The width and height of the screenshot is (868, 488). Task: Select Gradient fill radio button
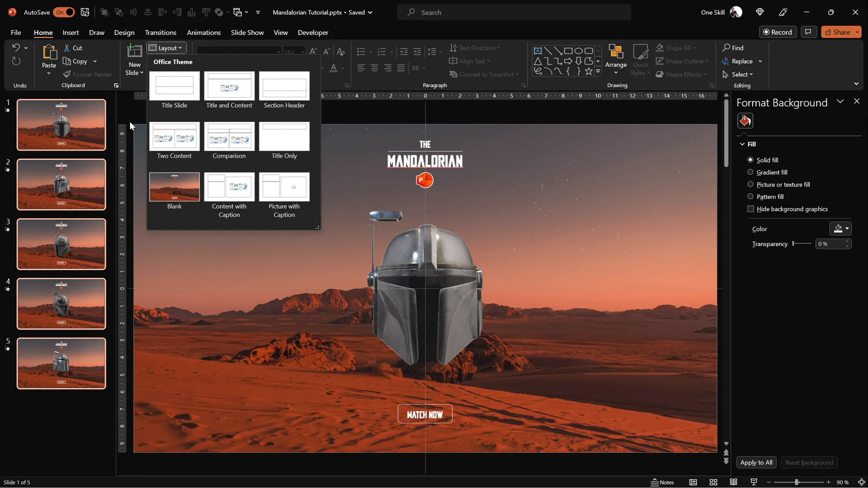pos(750,172)
